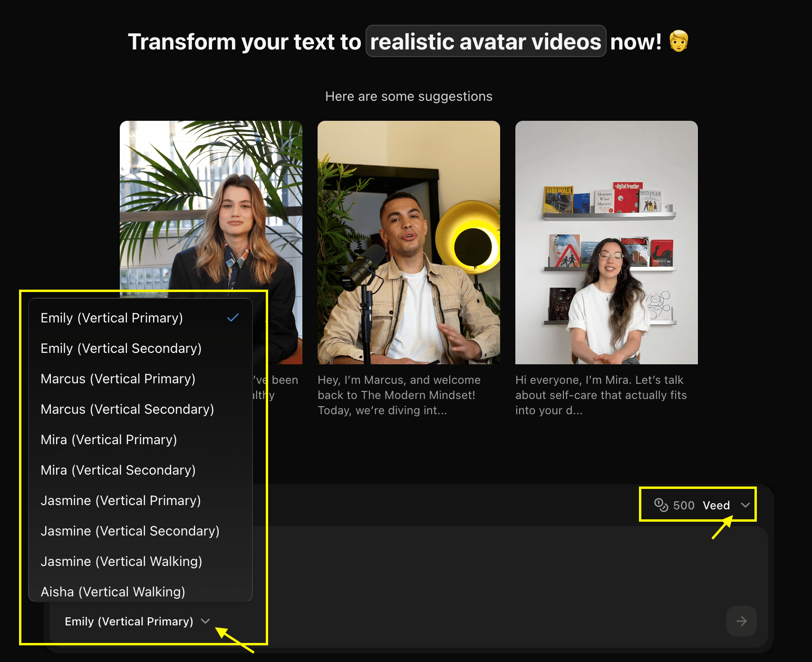Open Mira suggestion video thumbnail
The image size is (812, 662).
point(607,243)
